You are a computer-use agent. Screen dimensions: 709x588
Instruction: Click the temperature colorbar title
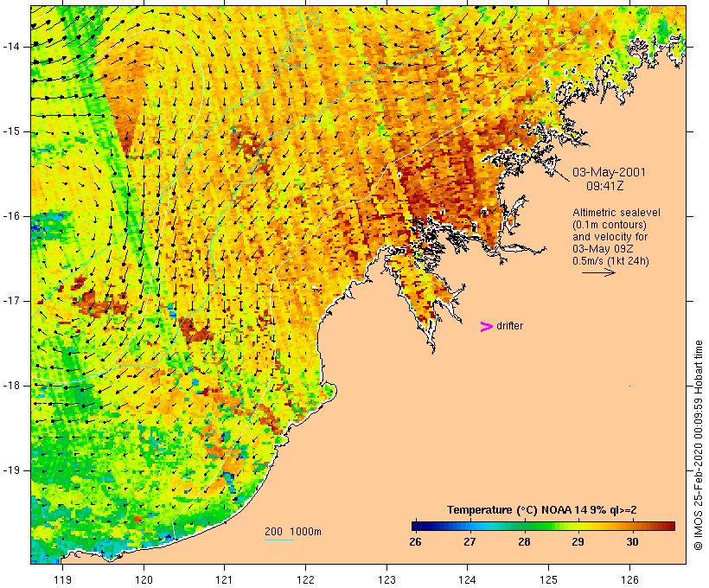pos(542,510)
